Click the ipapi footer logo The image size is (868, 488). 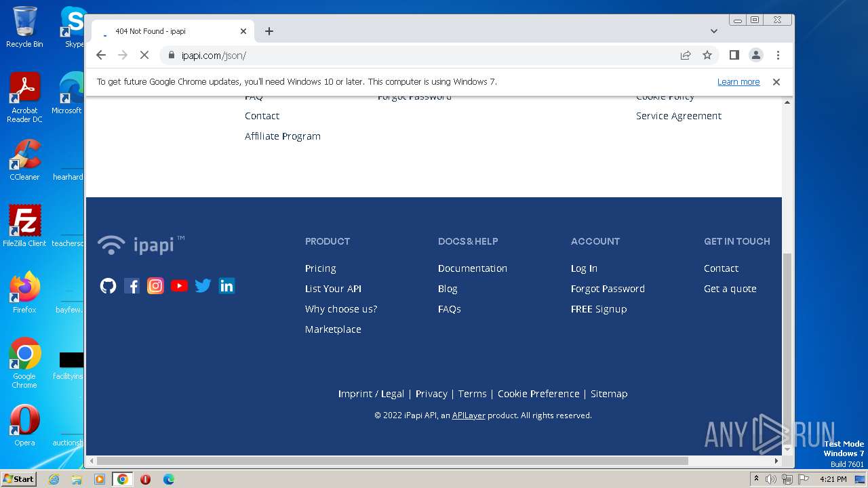pyautogui.click(x=141, y=245)
